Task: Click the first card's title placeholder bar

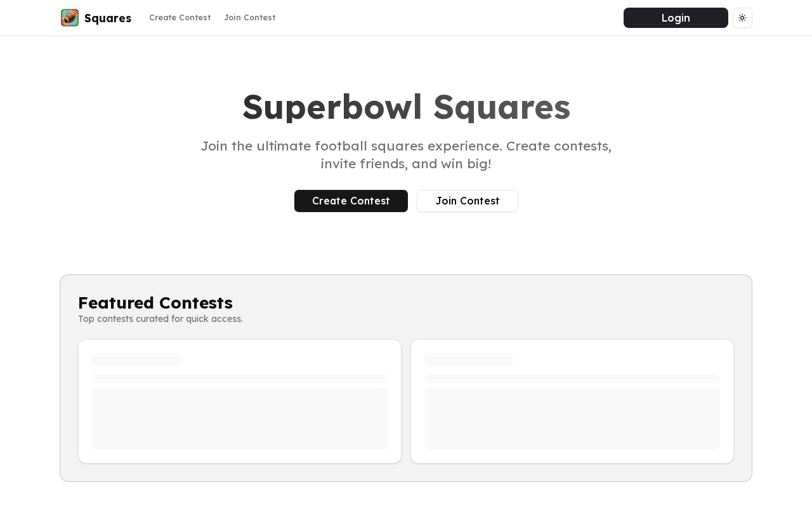Action: click(x=136, y=360)
